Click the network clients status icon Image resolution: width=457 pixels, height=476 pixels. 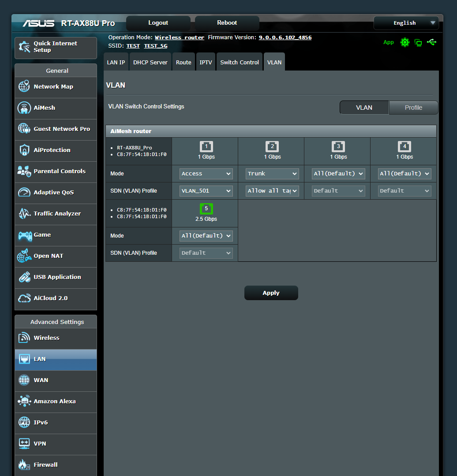point(419,42)
